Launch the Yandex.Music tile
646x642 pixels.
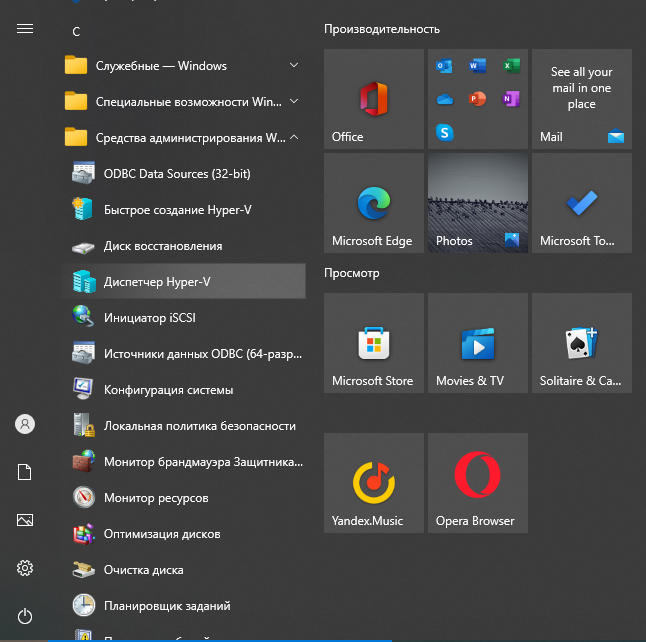(x=374, y=483)
